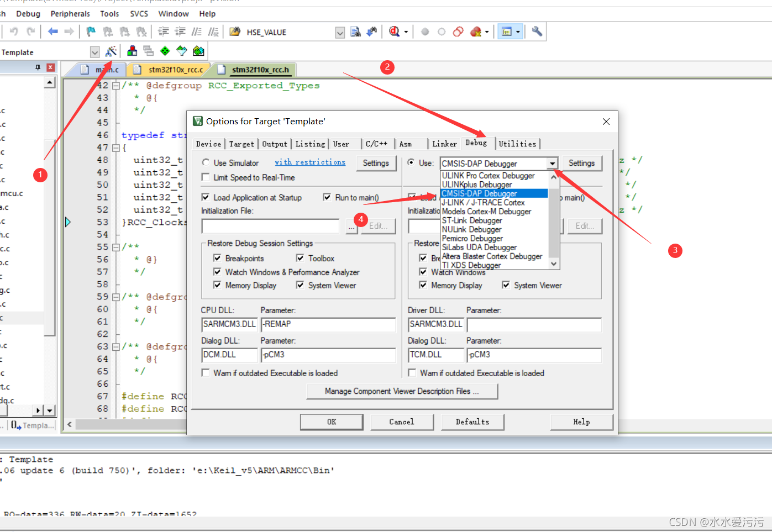Uncomment selection toolbar icon
Image resolution: width=772 pixels, height=532 pixels.
click(213, 31)
